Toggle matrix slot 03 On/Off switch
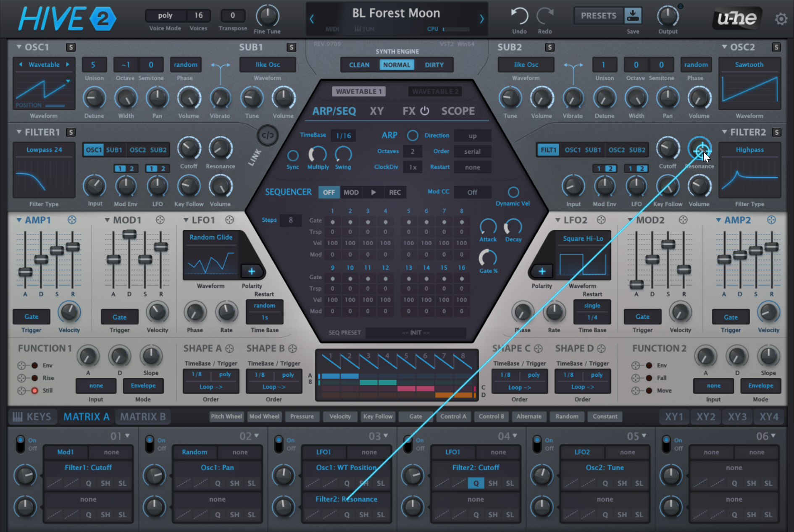This screenshot has width=794, height=532. (x=279, y=444)
